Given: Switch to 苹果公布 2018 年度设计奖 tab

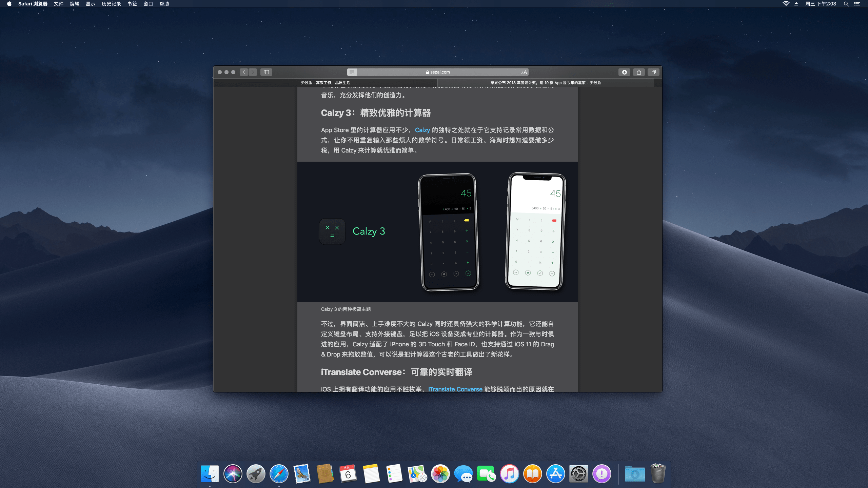Looking at the screenshot, I should coord(546,83).
